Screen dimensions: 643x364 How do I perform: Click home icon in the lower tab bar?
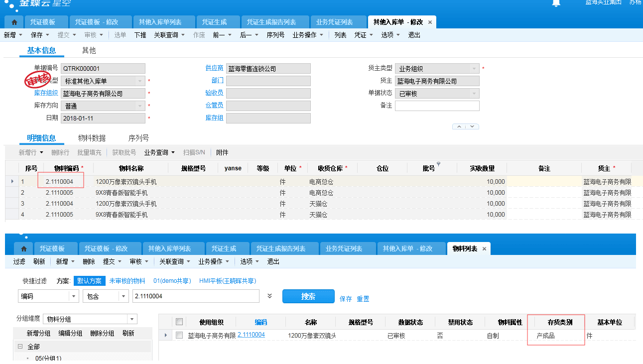click(23, 248)
